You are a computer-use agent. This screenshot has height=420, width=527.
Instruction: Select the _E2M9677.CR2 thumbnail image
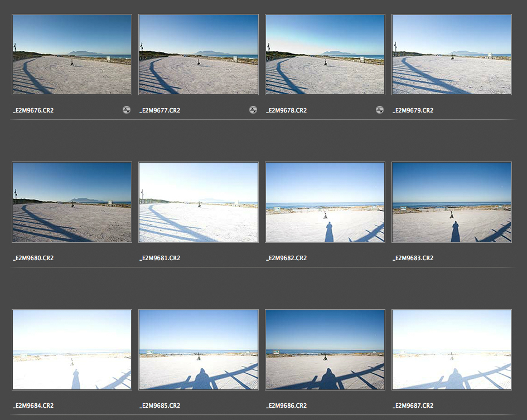199,55
